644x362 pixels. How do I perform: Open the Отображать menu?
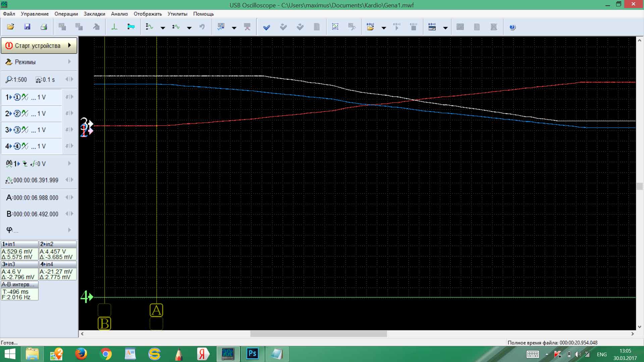148,14
